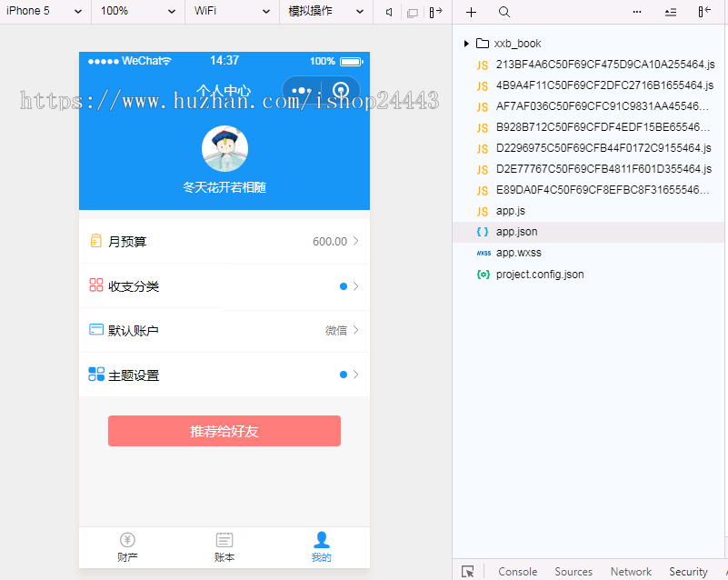
Task: Click the screenshot capture icon in the toolbar
Action: point(412,13)
